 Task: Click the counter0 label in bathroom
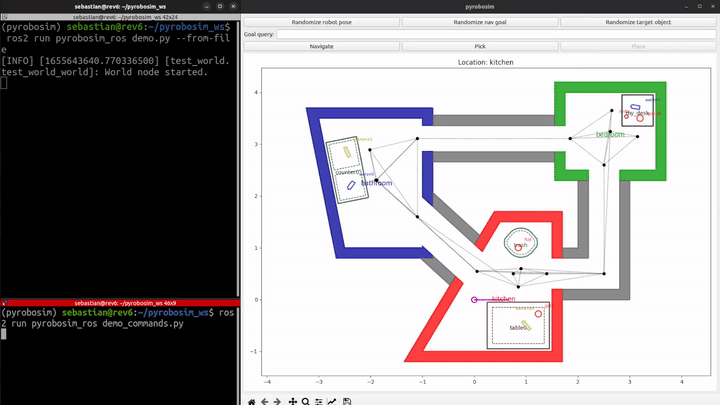348,173
